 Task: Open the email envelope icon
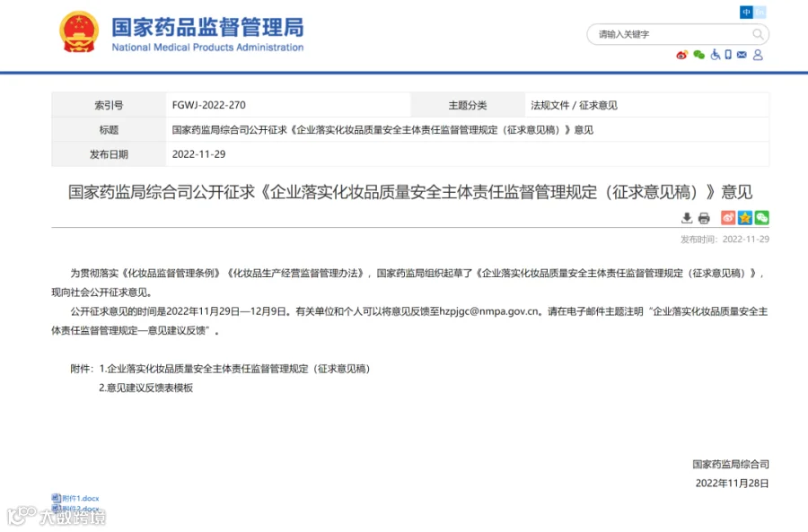(742, 55)
